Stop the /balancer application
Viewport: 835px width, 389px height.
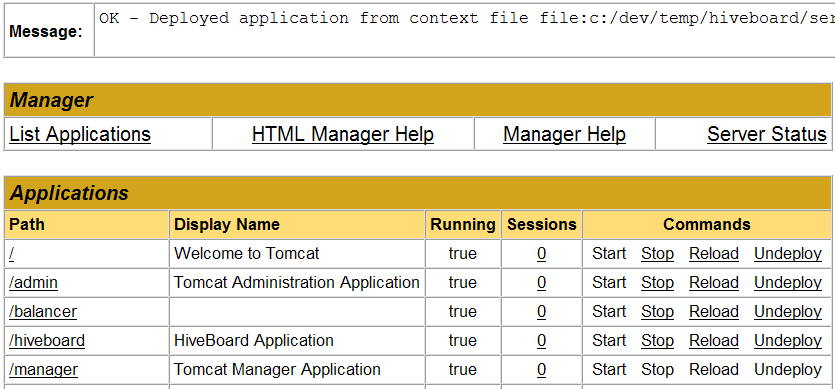pos(657,311)
